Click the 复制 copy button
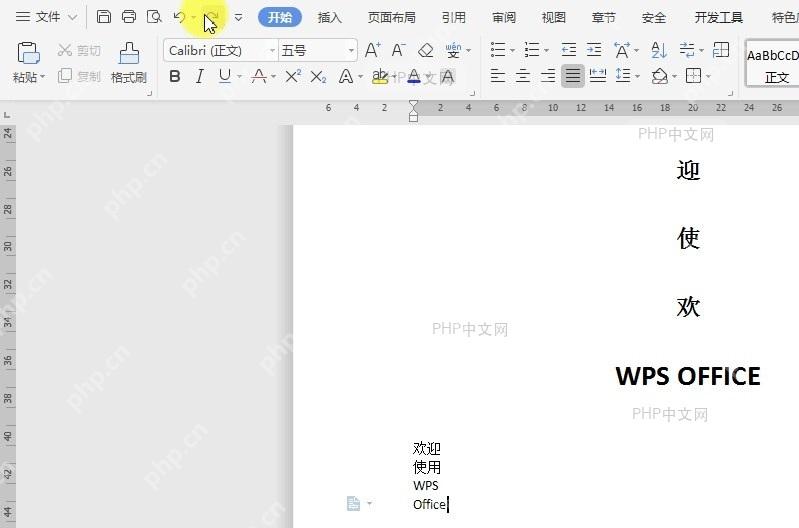Image resolution: width=799 pixels, height=528 pixels. [79, 76]
